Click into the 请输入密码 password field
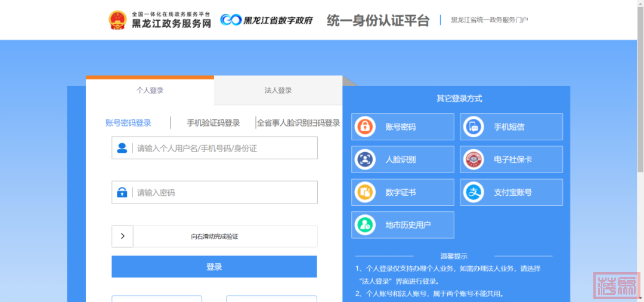 224,193
